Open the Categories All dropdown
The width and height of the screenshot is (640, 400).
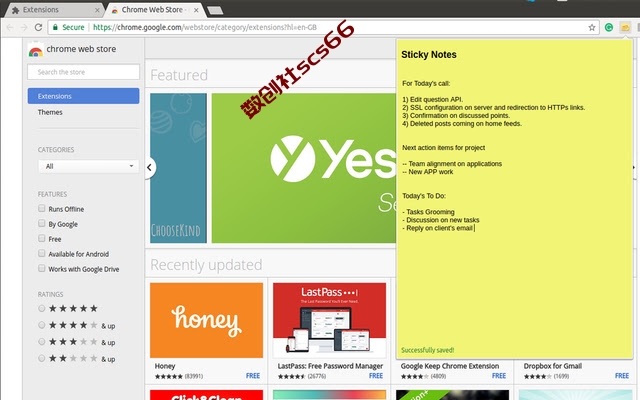click(x=88, y=166)
